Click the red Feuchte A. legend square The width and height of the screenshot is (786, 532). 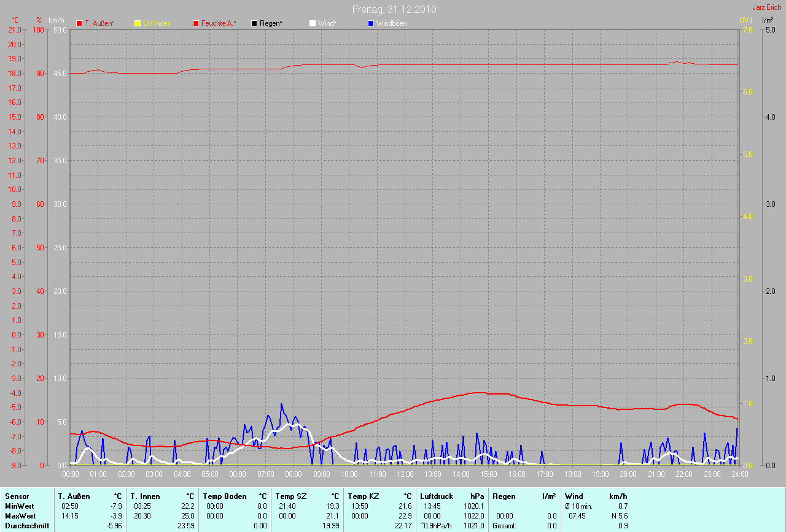(x=196, y=23)
